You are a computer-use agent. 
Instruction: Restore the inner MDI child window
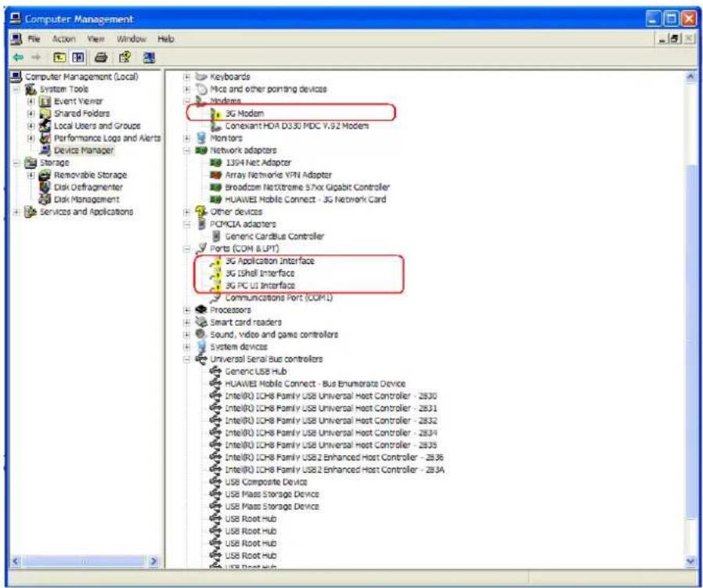click(x=674, y=39)
